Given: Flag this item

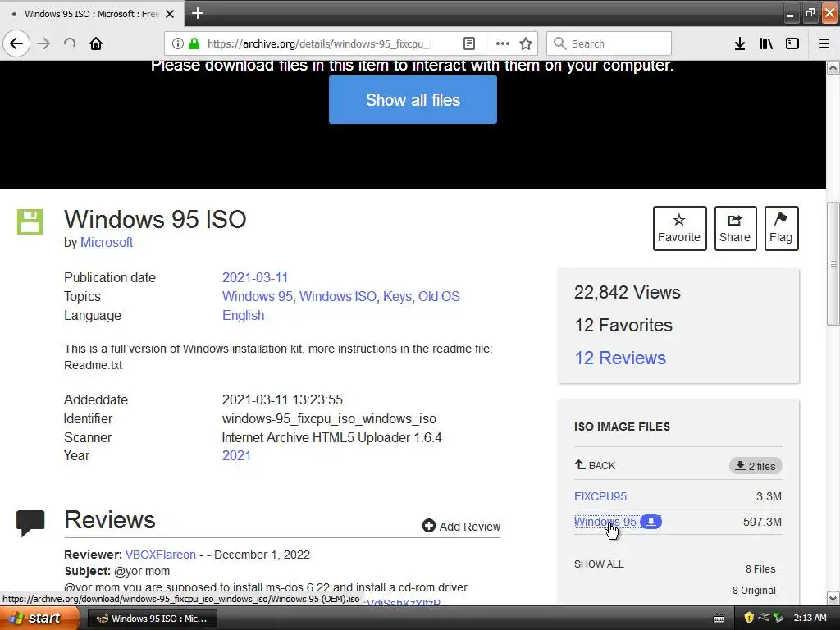Looking at the screenshot, I should pyautogui.click(x=781, y=228).
